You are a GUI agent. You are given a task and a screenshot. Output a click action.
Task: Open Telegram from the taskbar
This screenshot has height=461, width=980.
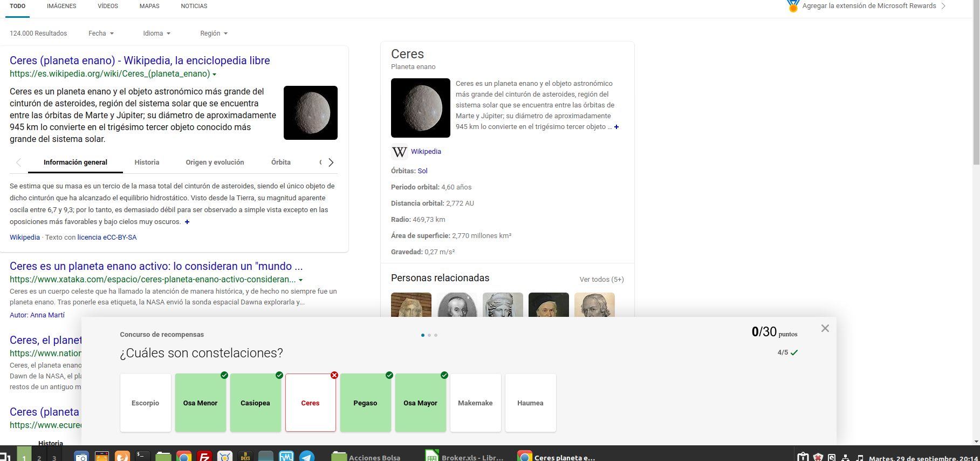[307, 457]
